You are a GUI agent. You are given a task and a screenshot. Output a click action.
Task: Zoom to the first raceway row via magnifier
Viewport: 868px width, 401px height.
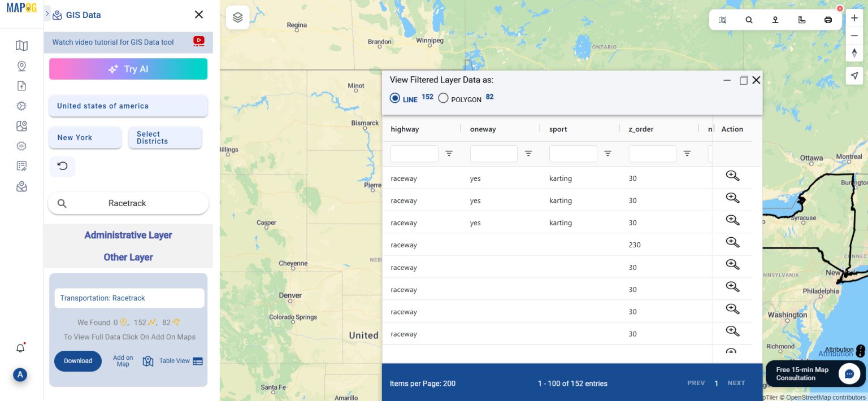[732, 176]
